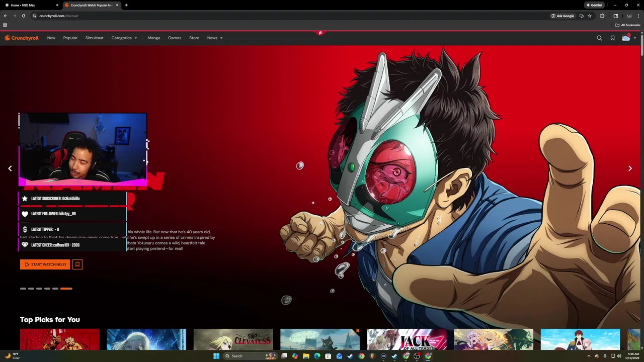This screenshot has width=644, height=362.
Task: Close the Crunchyroll tab
Action: (117, 5)
